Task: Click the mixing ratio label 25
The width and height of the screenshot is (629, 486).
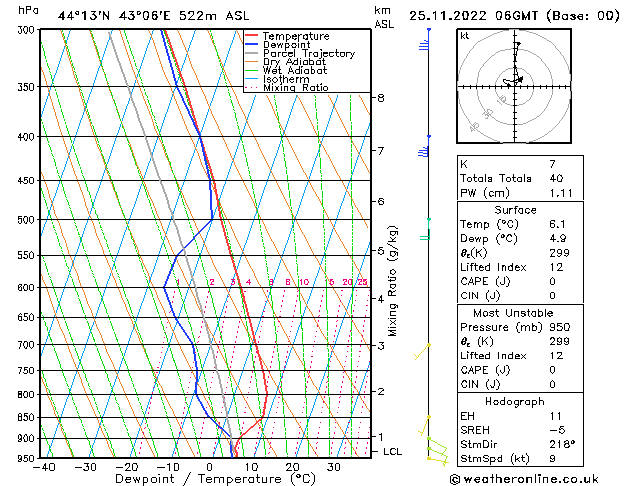Action: (x=362, y=282)
